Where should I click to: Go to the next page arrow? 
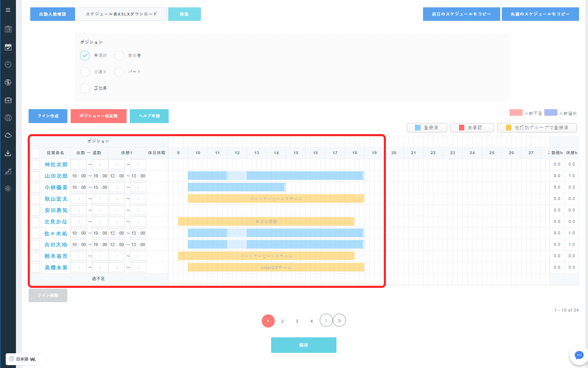[326, 321]
